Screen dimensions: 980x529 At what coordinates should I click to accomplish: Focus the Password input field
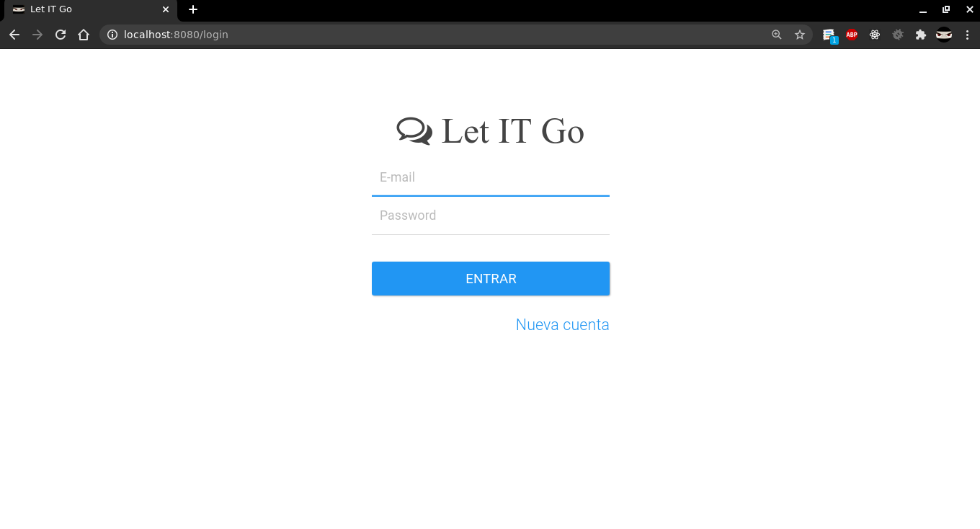491,215
